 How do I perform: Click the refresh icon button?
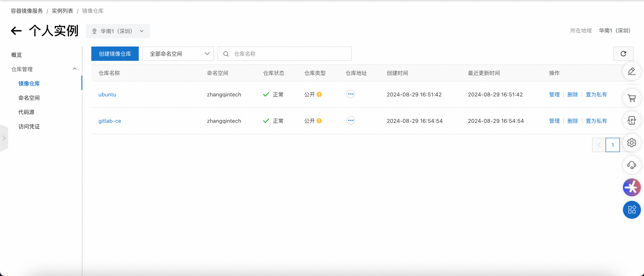pos(623,54)
